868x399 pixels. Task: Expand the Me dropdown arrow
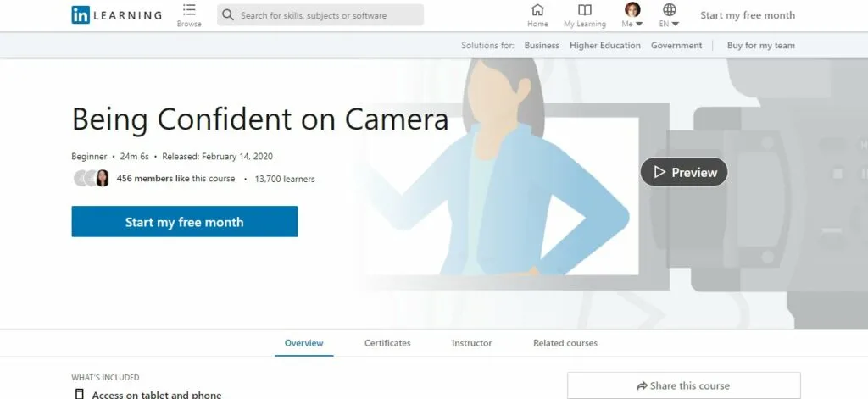639,24
